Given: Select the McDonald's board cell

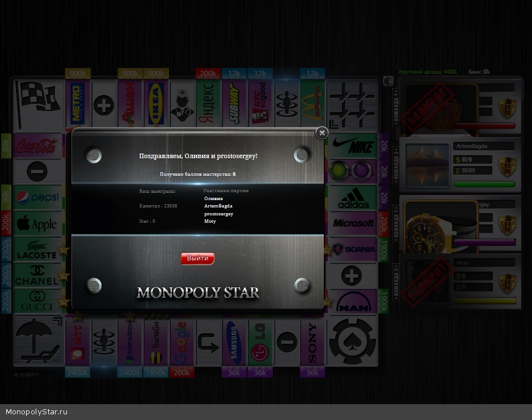Looking at the screenshot, I should coord(313,104).
